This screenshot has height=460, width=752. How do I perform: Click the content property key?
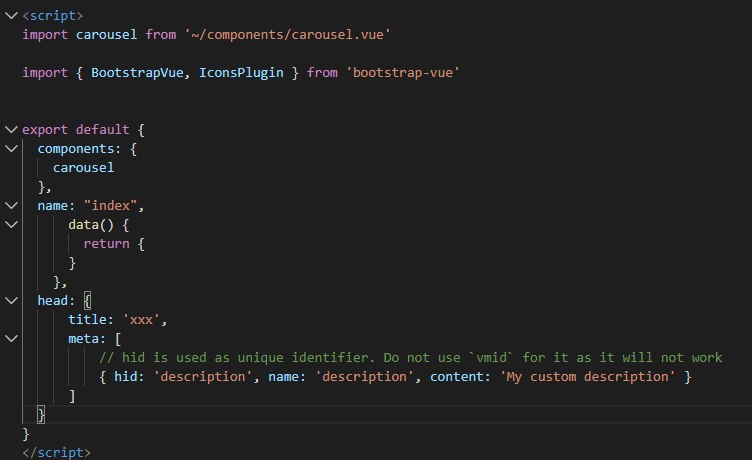click(x=457, y=377)
